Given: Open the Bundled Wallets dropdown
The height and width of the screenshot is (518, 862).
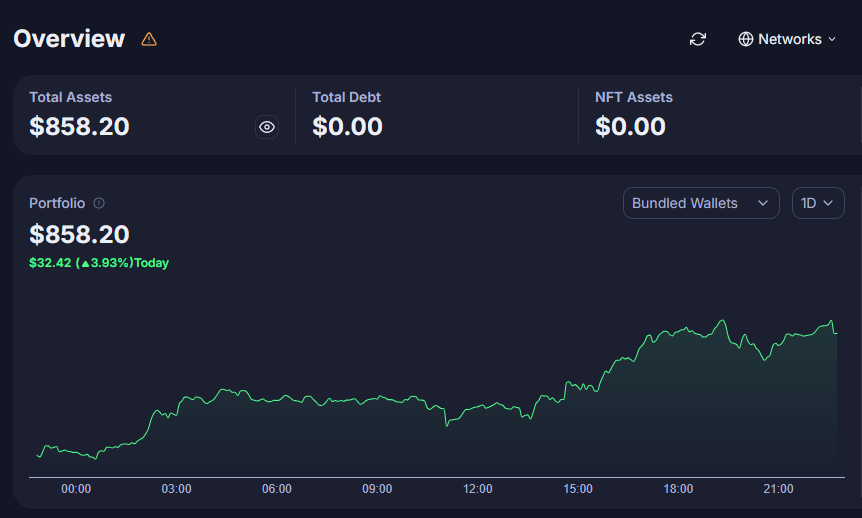Looking at the screenshot, I should pyautogui.click(x=701, y=203).
